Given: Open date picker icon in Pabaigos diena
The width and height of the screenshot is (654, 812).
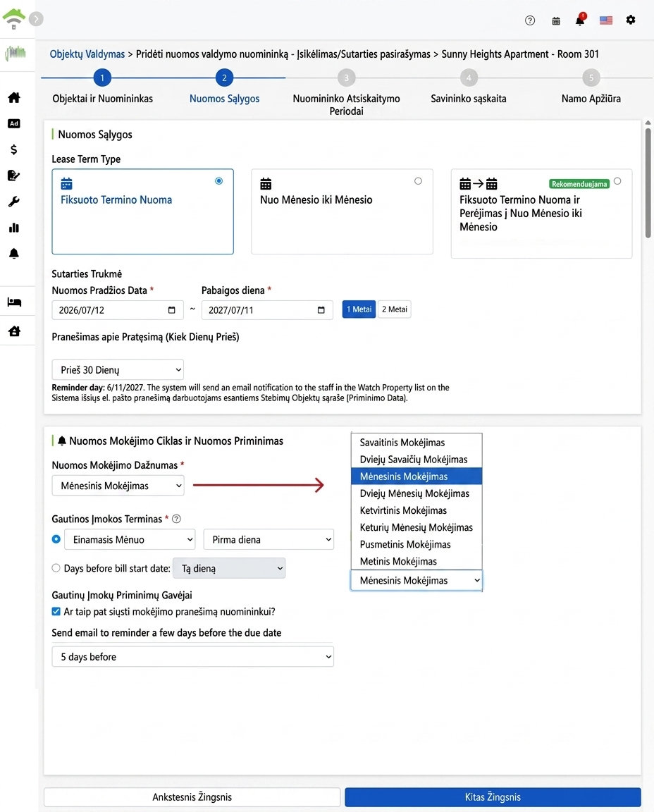Looking at the screenshot, I should tap(321, 310).
